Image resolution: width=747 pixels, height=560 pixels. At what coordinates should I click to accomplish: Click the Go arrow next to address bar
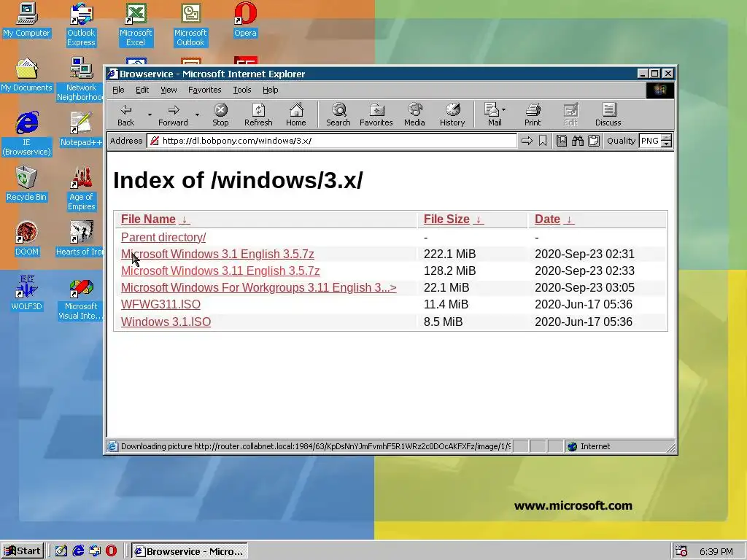(x=527, y=141)
